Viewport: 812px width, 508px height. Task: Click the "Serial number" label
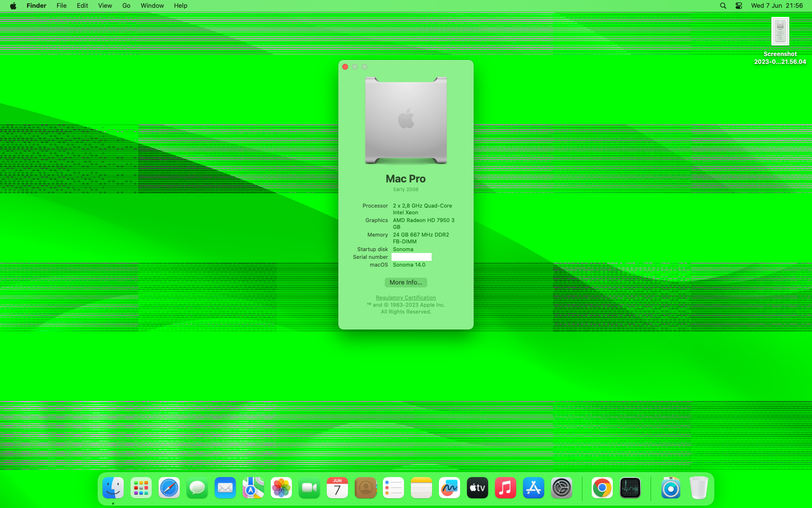pos(370,257)
